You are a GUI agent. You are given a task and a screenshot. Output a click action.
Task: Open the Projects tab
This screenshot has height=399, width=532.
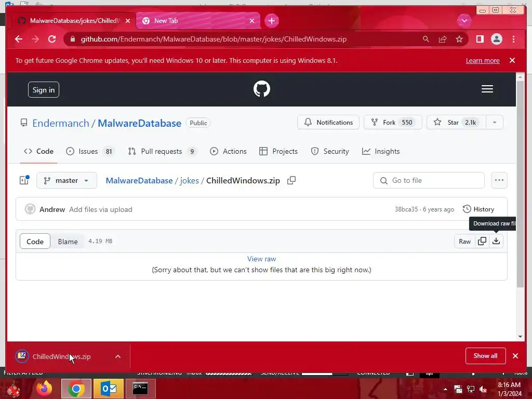pos(278,151)
